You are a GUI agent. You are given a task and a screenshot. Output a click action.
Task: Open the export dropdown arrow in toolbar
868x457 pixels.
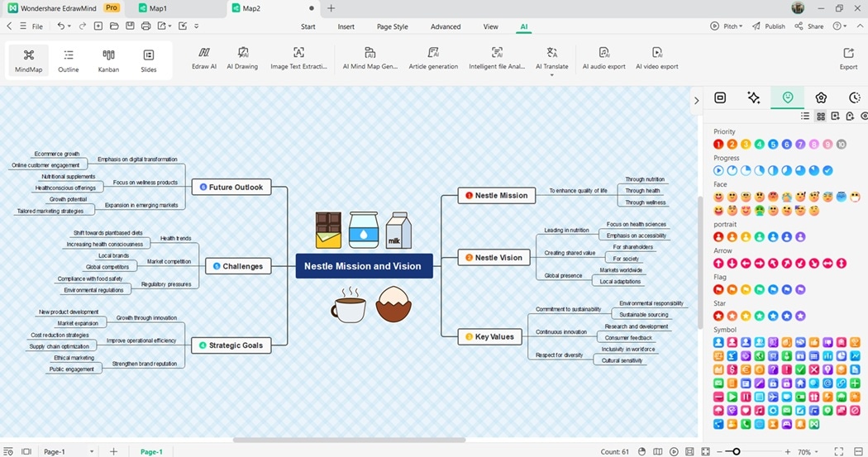[169, 26]
